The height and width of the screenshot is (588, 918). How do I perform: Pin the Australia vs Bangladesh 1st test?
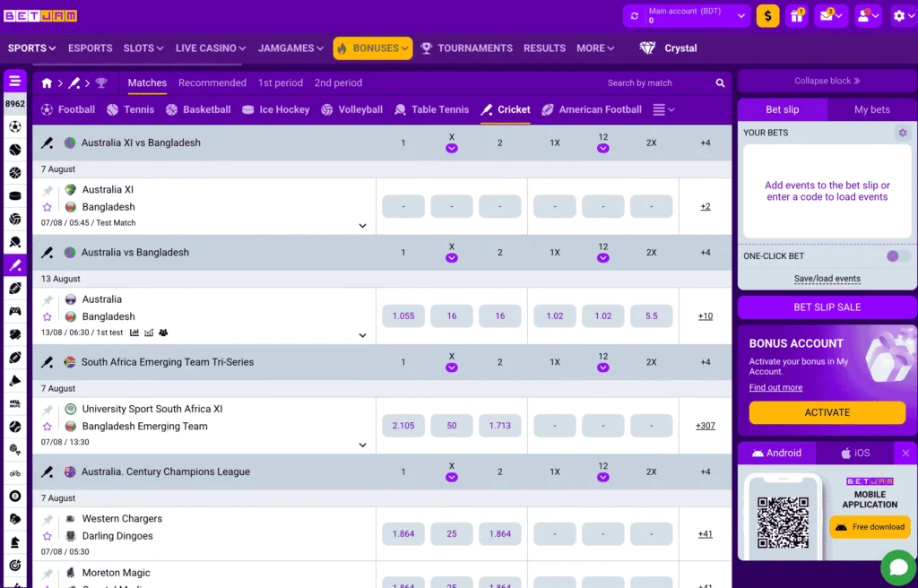(x=48, y=300)
